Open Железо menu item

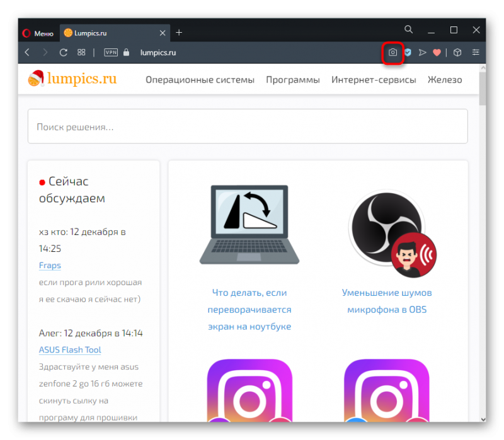445,80
